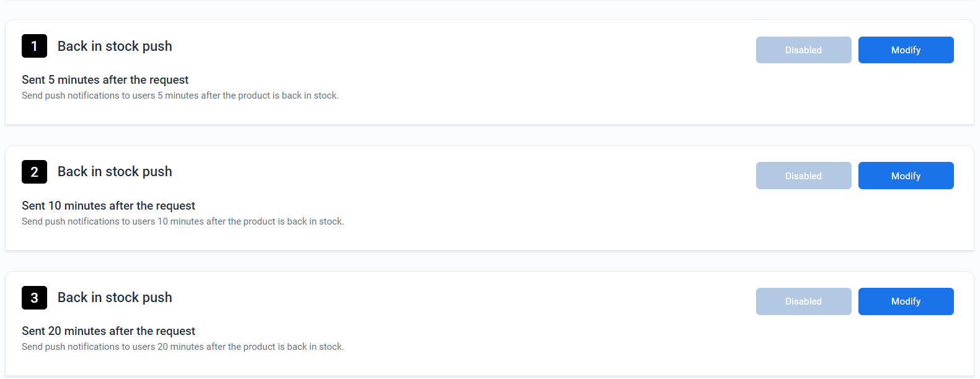This screenshot has height=379, width=980.
Task: Click the 20 minutes push description text
Action: click(x=183, y=347)
